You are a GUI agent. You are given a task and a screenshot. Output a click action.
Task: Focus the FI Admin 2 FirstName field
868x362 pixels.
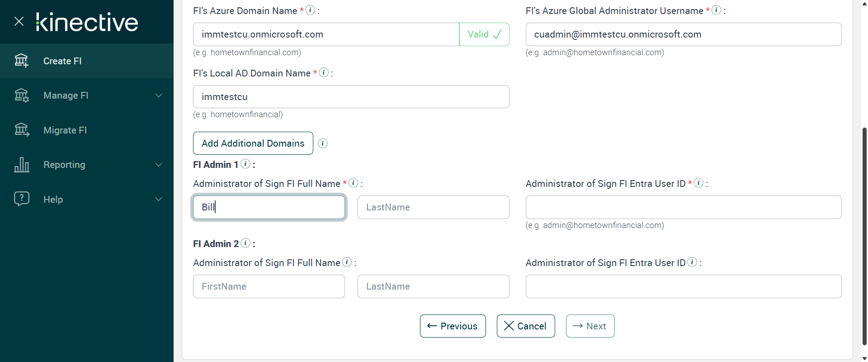click(x=269, y=286)
